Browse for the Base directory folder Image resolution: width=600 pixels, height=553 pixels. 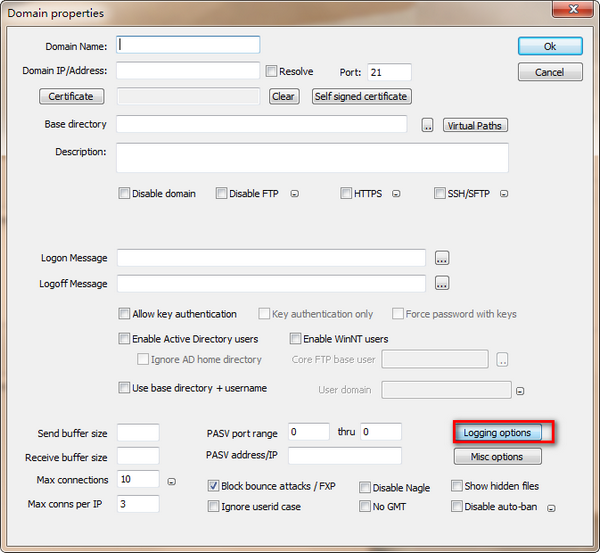(427, 125)
